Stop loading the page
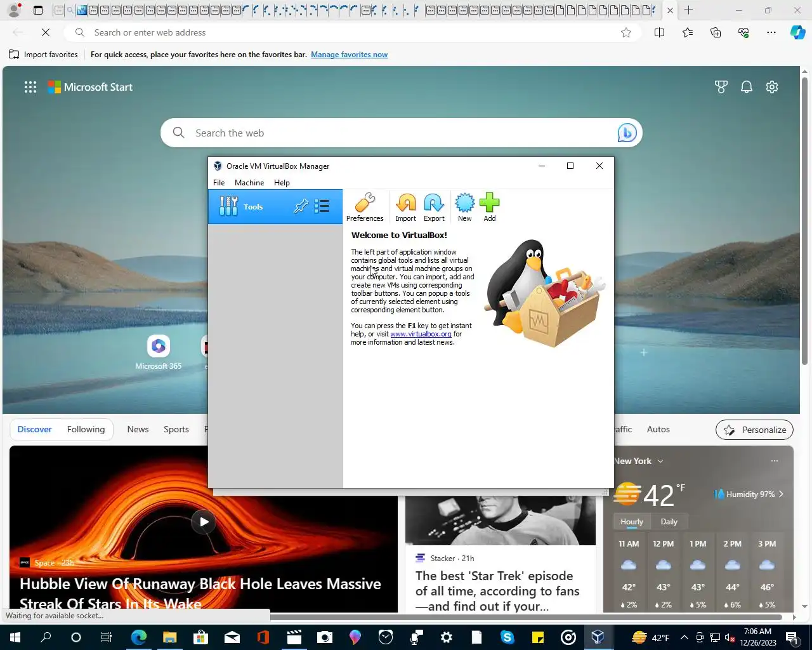Screen dimensions: 812x650 [46, 32]
